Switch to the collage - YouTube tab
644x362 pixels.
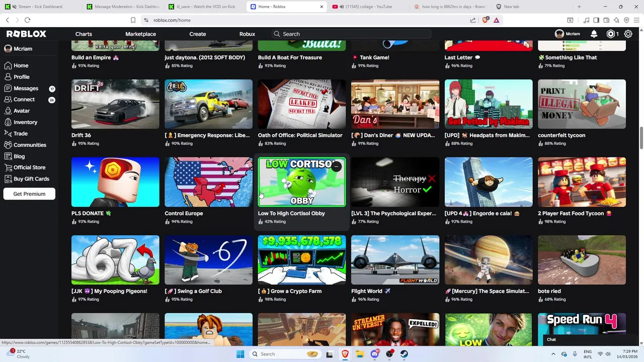click(370, 7)
